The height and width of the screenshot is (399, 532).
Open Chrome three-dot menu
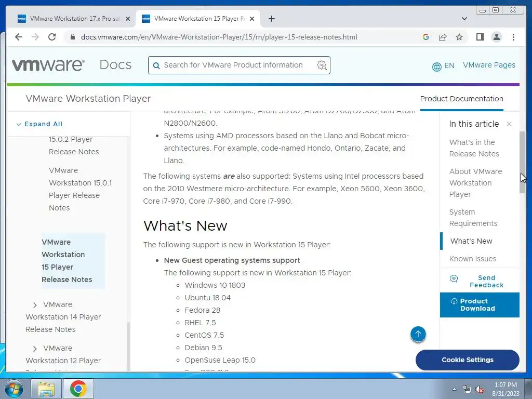click(x=513, y=37)
